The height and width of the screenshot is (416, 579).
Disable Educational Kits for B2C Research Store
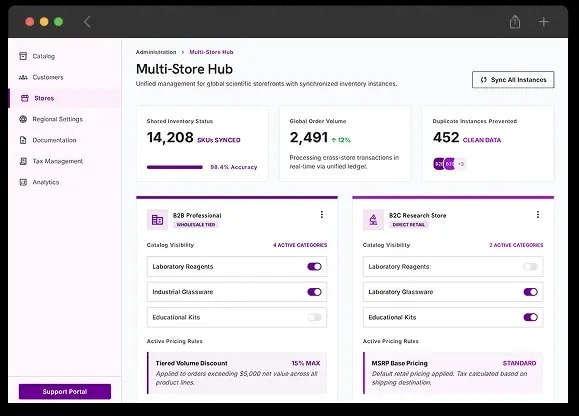[531, 317]
